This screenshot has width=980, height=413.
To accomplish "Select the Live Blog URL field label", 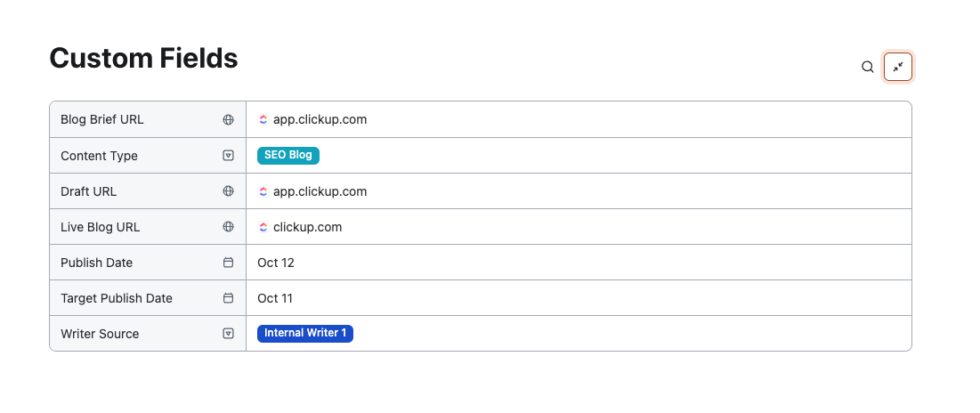I will click(x=100, y=227).
